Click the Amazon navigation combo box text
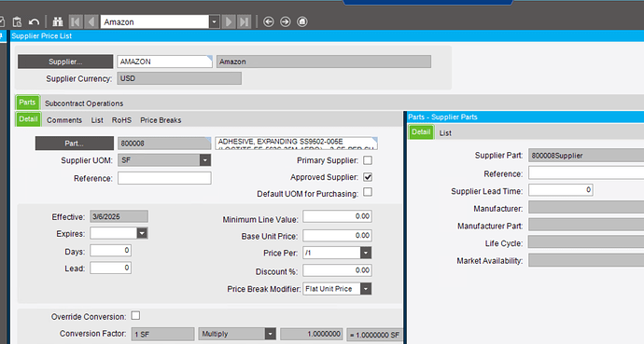 tap(155, 21)
